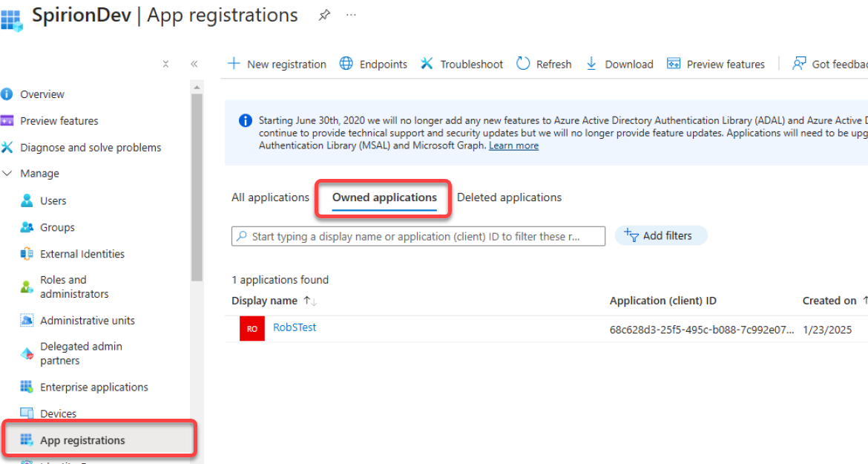
Task: Open Troubleshoot from the toolbar
Action: [x=427, y=64]
